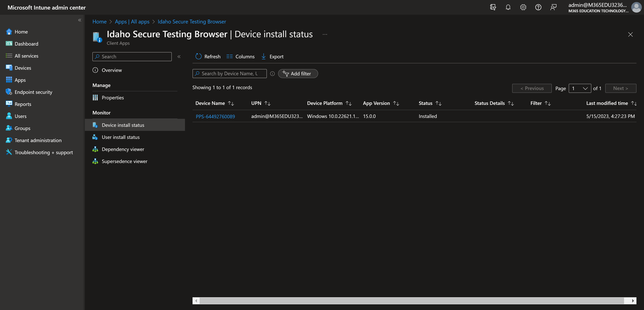Sort by App Version column

point(381,103)
